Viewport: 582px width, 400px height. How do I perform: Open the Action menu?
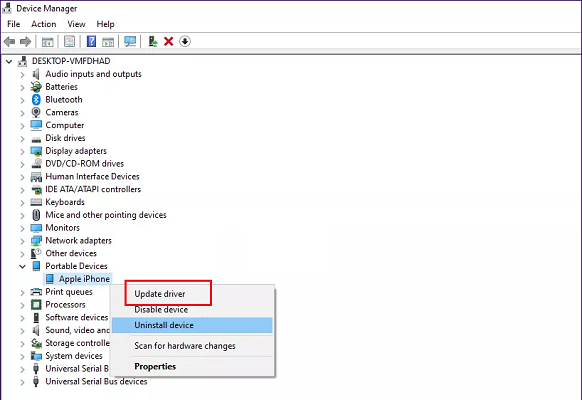pyautogui.click(x=44, y=24)
